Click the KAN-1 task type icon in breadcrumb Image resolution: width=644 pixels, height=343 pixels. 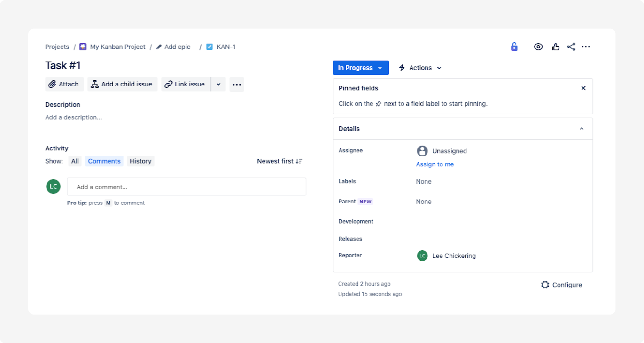209,47
